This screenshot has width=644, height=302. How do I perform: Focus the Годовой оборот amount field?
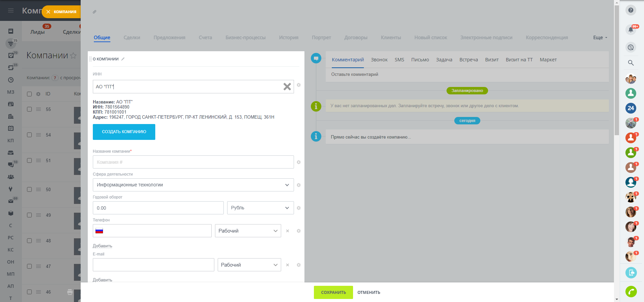158,208
